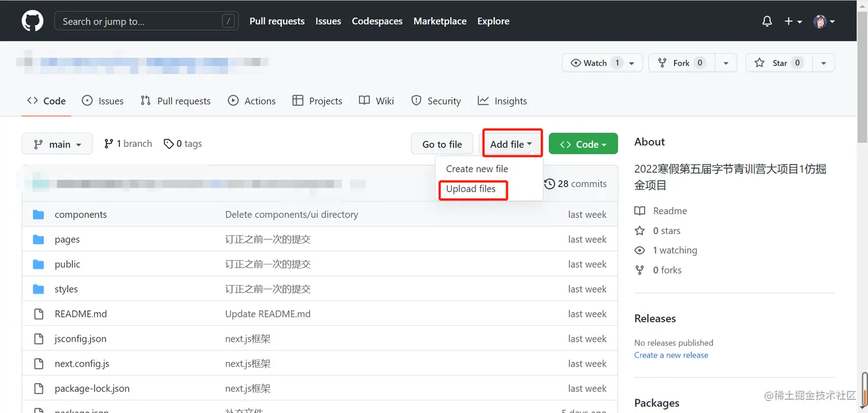Click the Go to file button
This screenshot has height=413, width=868.
click(x=442, y=144)
